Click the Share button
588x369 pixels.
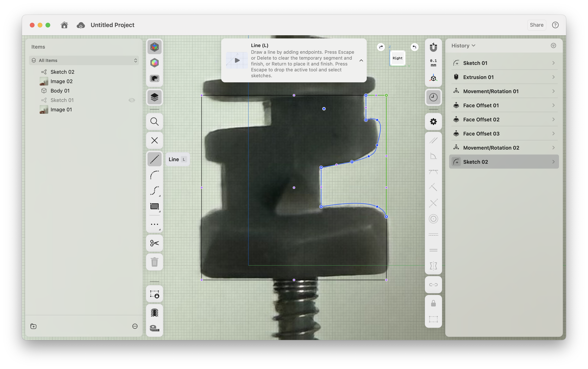536,25
